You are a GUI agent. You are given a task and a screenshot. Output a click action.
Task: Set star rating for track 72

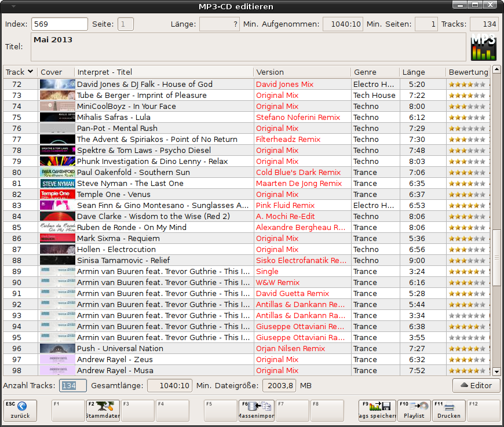(x=467, y=85)
